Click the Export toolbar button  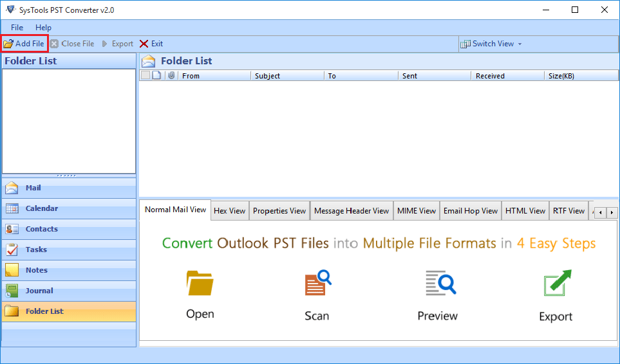click(117, 44)
